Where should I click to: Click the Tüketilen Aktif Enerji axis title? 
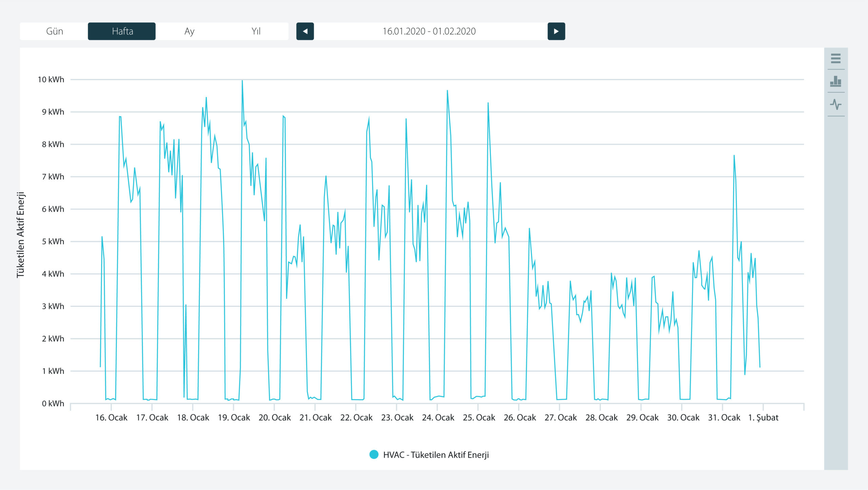[x=21, y=235]
